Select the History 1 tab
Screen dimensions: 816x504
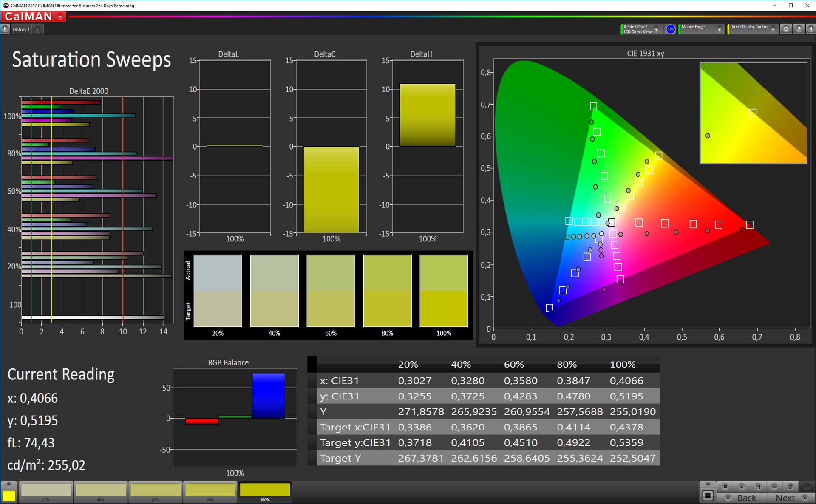21,29
